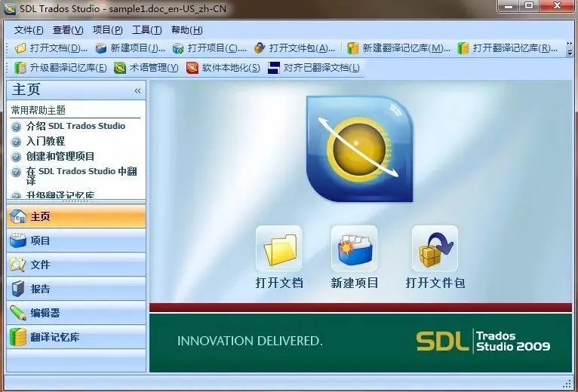Switch to the 报告 view
This screenshot has height=392, width=578.
[x=76, y=289]
